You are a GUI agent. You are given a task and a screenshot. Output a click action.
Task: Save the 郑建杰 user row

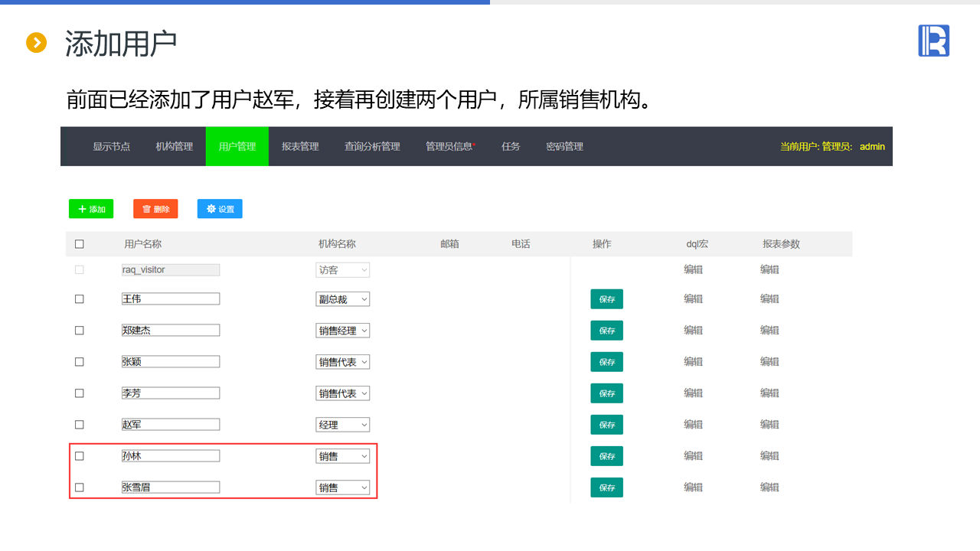tap(607, 331)
